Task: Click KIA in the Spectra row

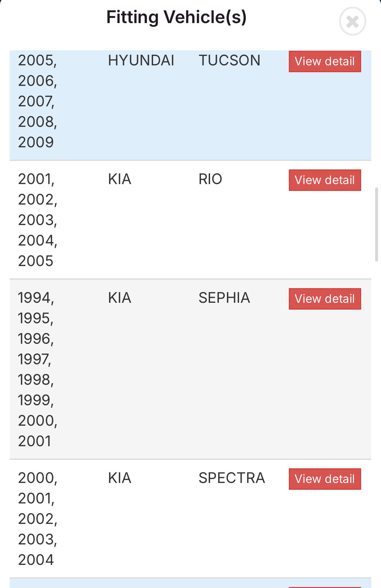Action: click(x=120, y=478)
